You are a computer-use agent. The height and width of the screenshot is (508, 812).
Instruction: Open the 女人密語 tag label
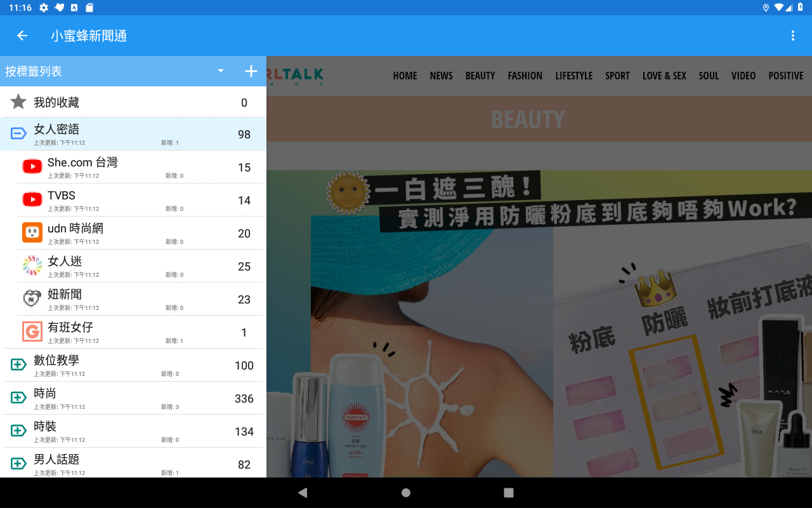[x=56, y=129]
